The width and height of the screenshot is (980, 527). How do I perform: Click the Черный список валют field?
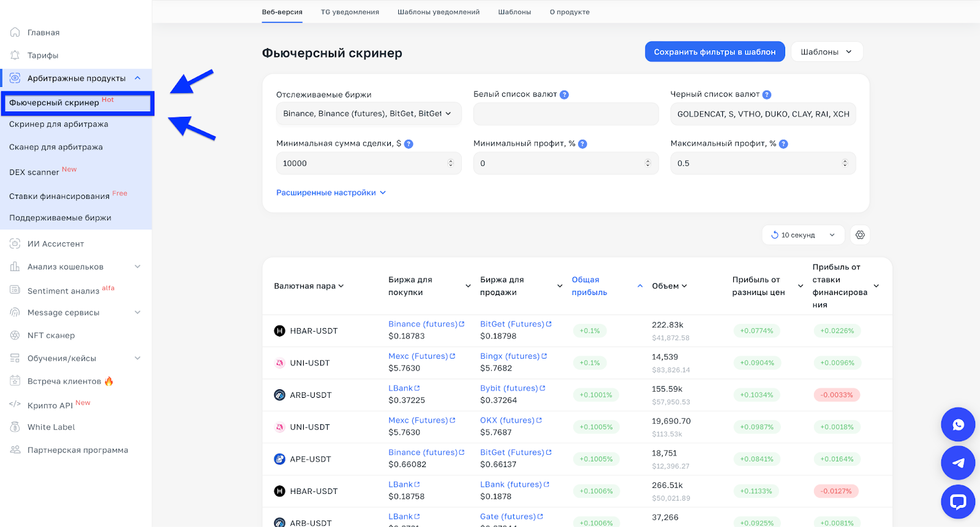763,114
